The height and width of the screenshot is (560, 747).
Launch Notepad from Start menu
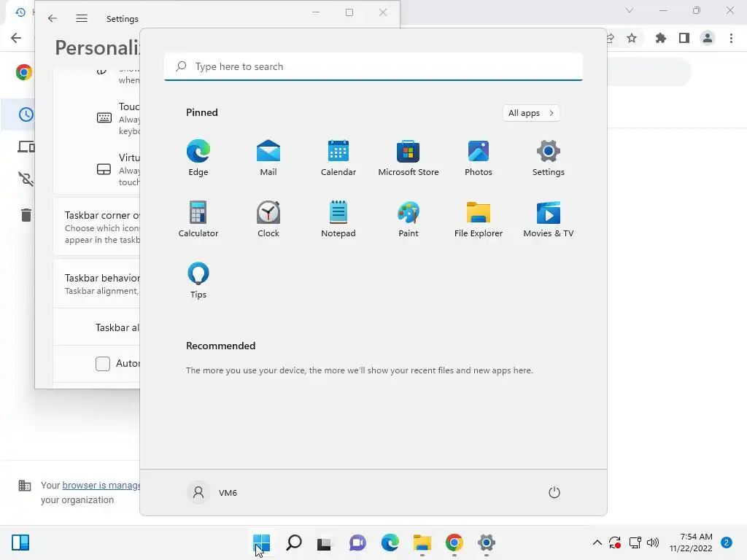pyautogui.click(x=338, y=219)
